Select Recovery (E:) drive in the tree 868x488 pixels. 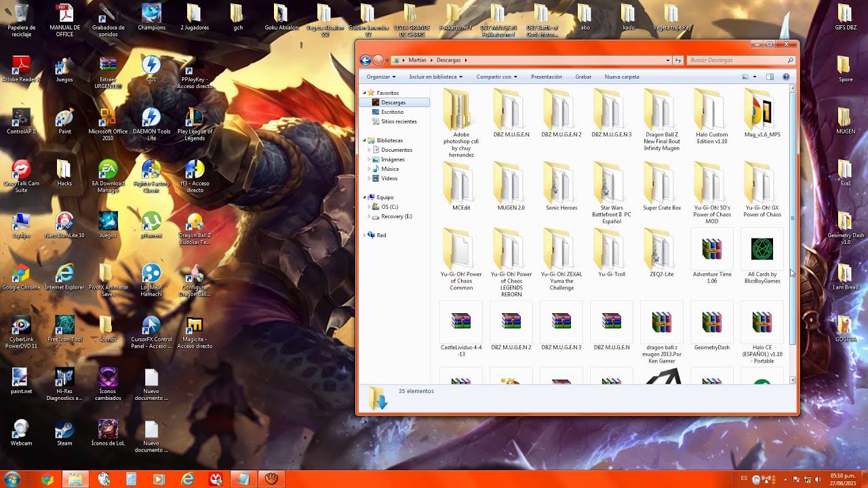coord(397,216)
